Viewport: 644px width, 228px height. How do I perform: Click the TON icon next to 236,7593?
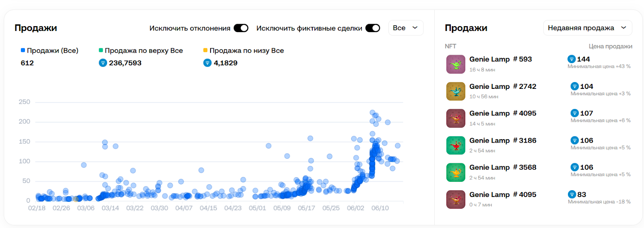(103, 63)
